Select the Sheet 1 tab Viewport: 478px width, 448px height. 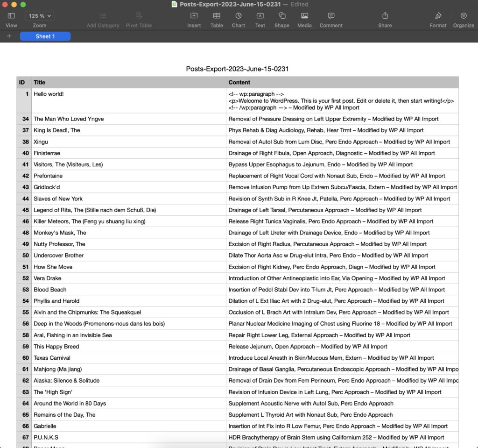(x=45, y=36)
